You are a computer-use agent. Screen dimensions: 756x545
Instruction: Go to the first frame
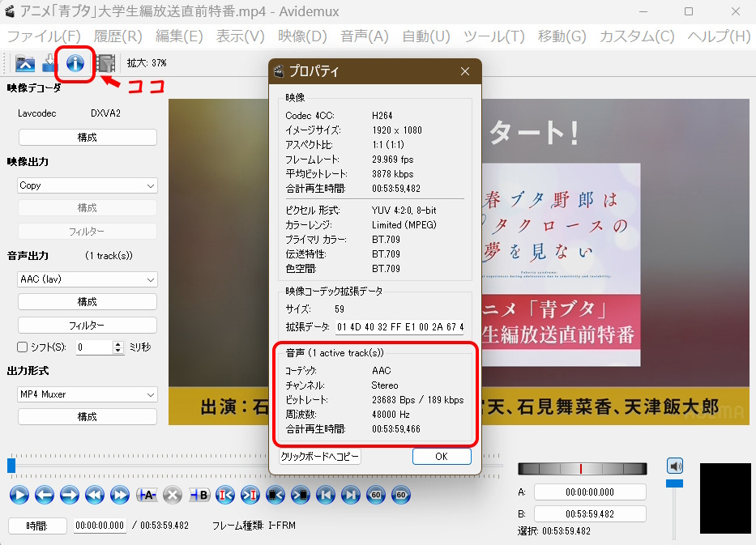coord(326,495)
